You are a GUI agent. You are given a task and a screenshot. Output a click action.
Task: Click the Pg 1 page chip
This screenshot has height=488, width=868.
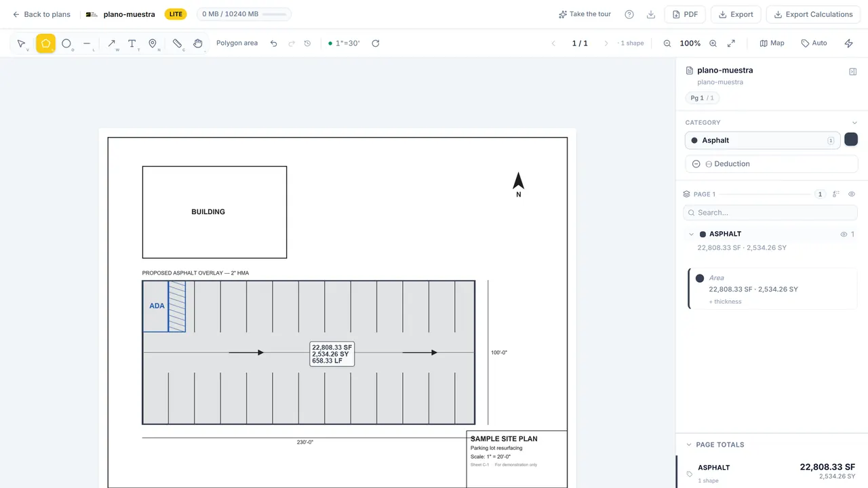(702, 98)
